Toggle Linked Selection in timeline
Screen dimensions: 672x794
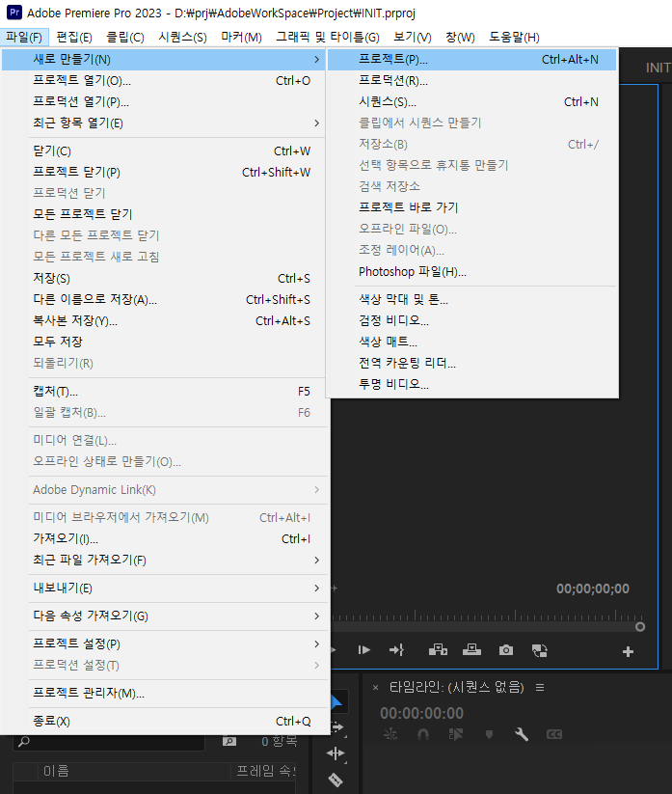click(x=456, y=734)
